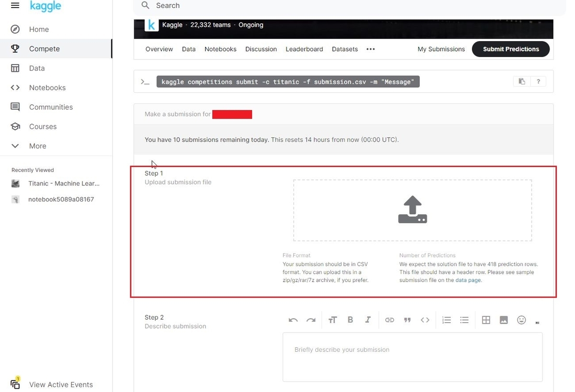This screenshot has width=575, height=392.
Task: Click the file upload drop zone
Action: pyautogui.click(x=413, y=210)
